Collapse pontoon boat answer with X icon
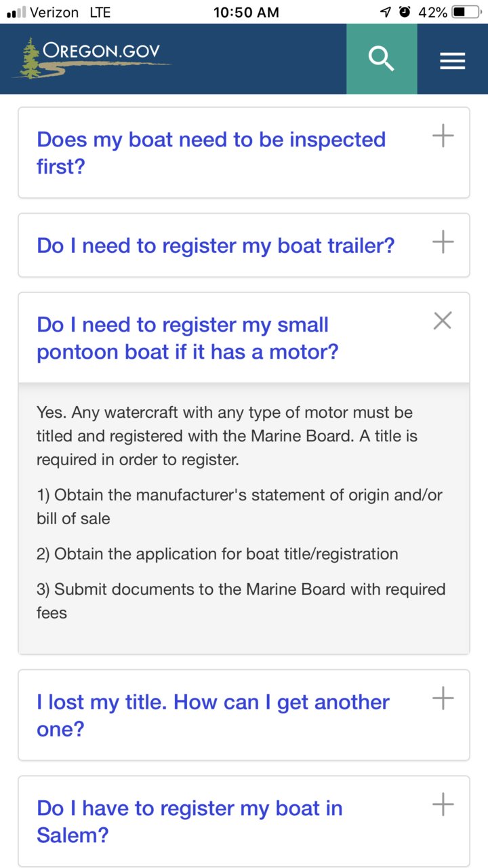The image size is (488, 868). click(x=443, y=321)
